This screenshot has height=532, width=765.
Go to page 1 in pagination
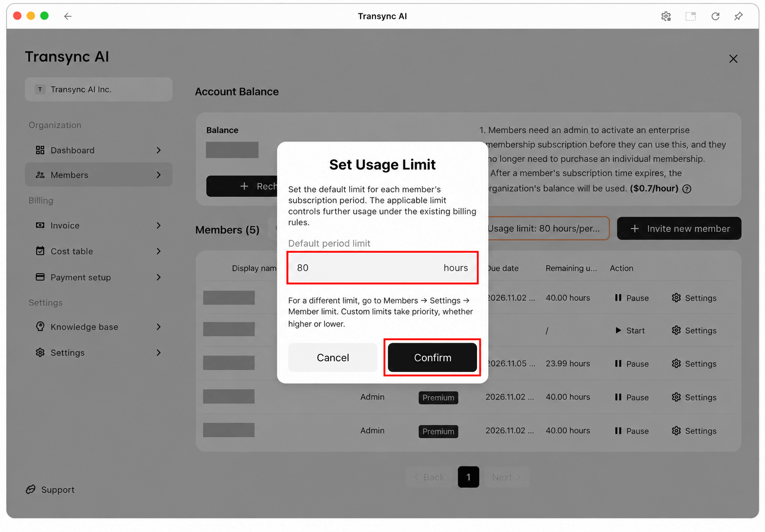click(x=468, y=477)
